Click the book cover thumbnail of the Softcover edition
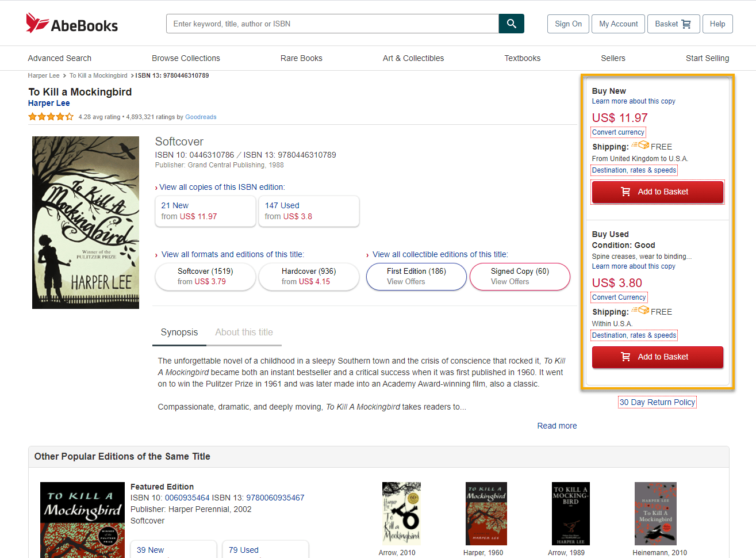Screen dimensions: 756x558 click(85, 222)
